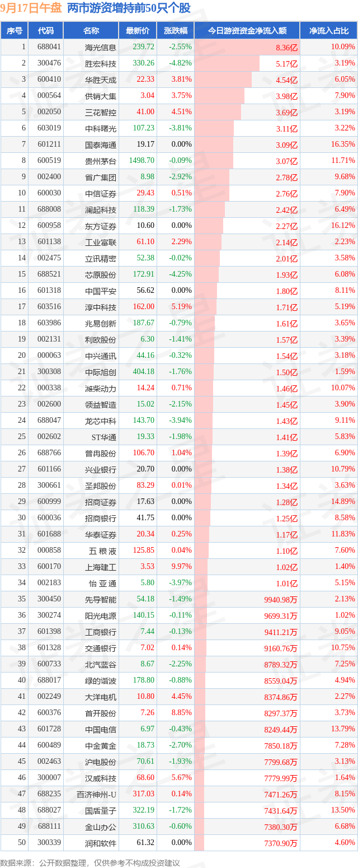Click the 涨跌幅 column header
This screenshot has width=358, height=868.
click(175, 31)
